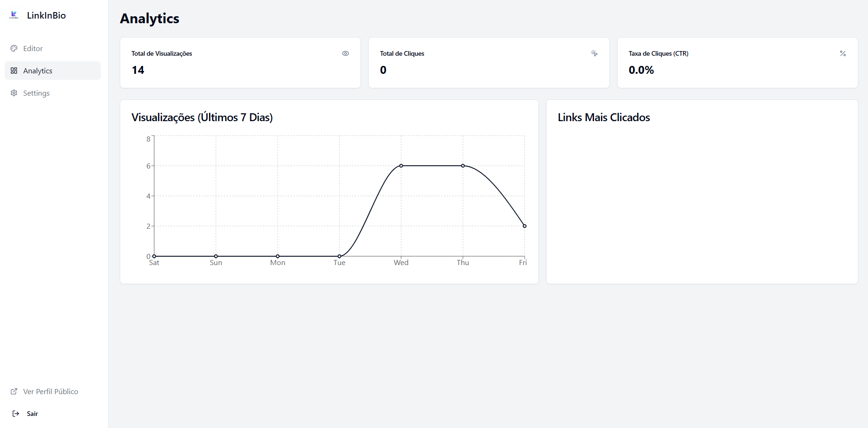
Task: Click the LinkInBio brand name
Action: coord(46,15)
